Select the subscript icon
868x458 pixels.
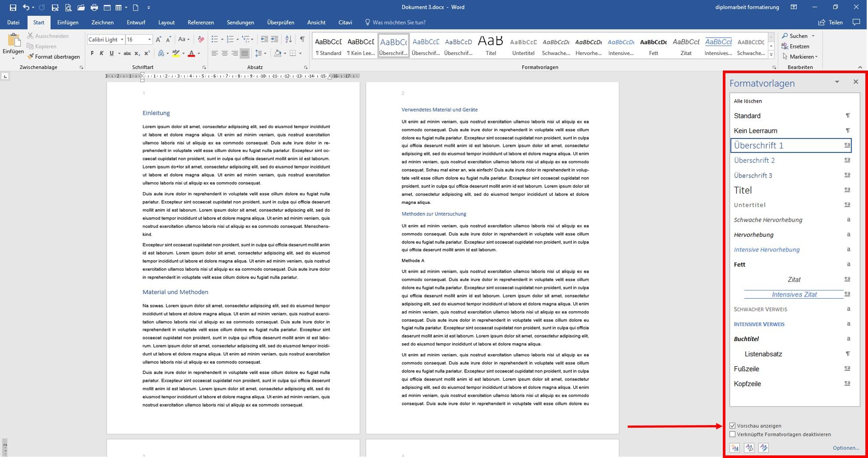click(137, 54)
